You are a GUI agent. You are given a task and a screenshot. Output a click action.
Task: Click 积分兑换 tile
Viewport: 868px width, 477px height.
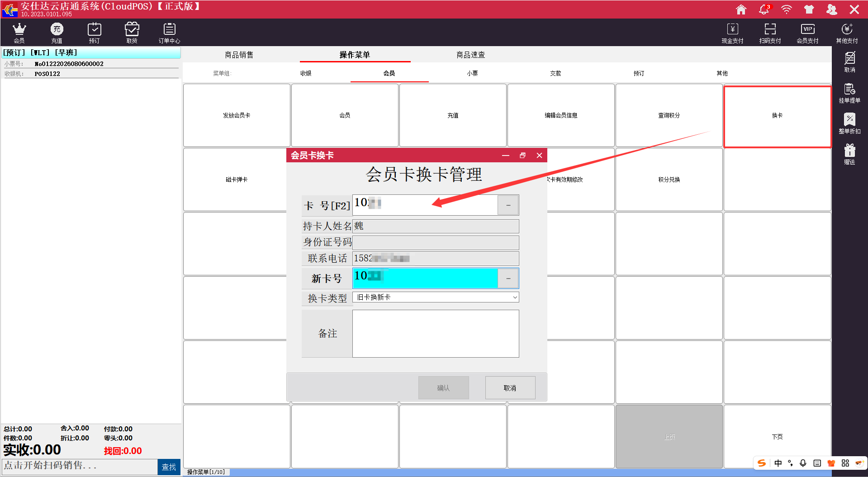tap(669, 179)
